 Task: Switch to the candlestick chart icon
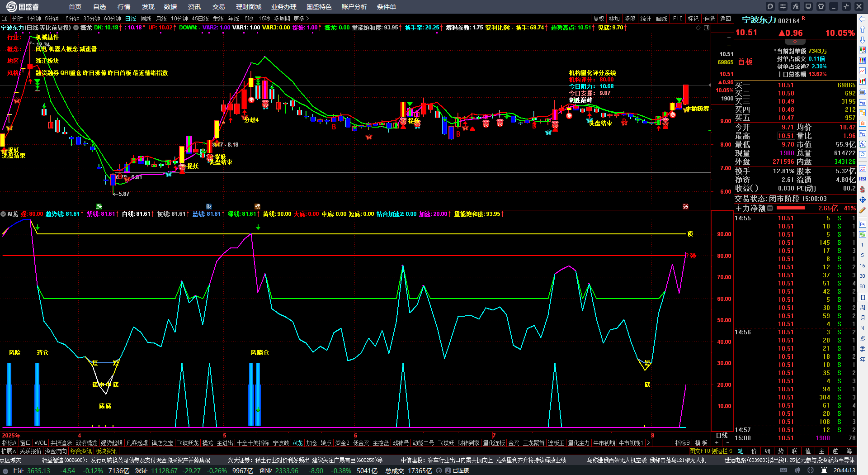[863, 81]
